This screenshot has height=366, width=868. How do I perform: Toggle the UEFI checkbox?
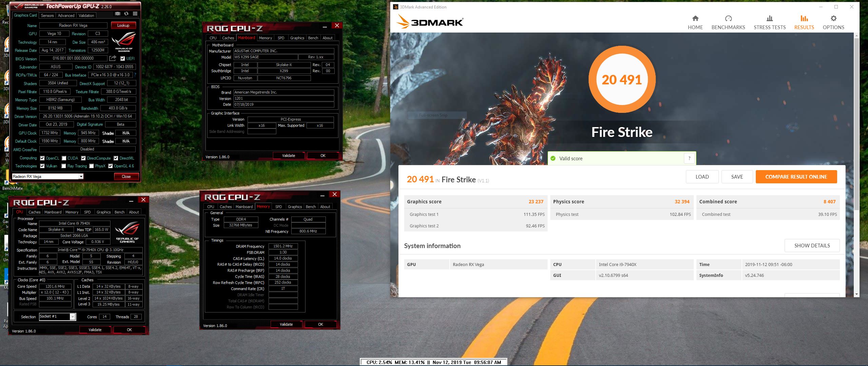pos(123,58)
